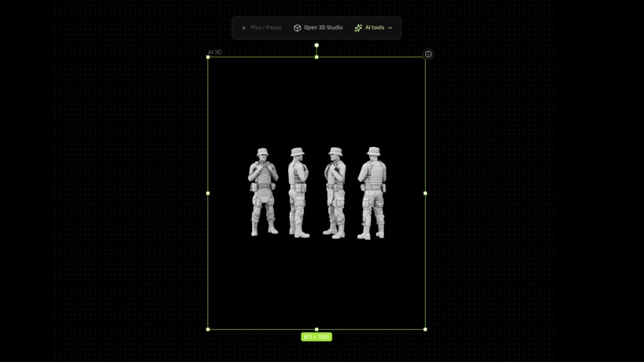Click the bottom-left corner handle
The width and height of the screenshot is (644, 362).
208,329
